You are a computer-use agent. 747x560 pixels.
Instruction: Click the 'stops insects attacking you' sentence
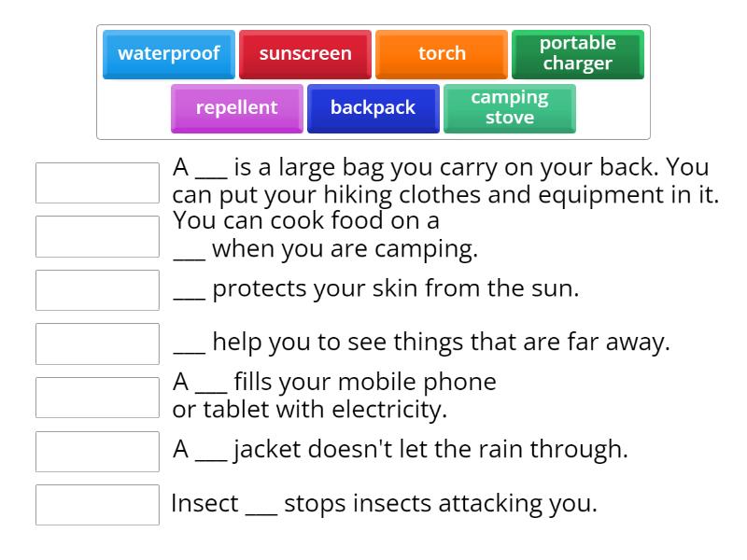(384, 504)
